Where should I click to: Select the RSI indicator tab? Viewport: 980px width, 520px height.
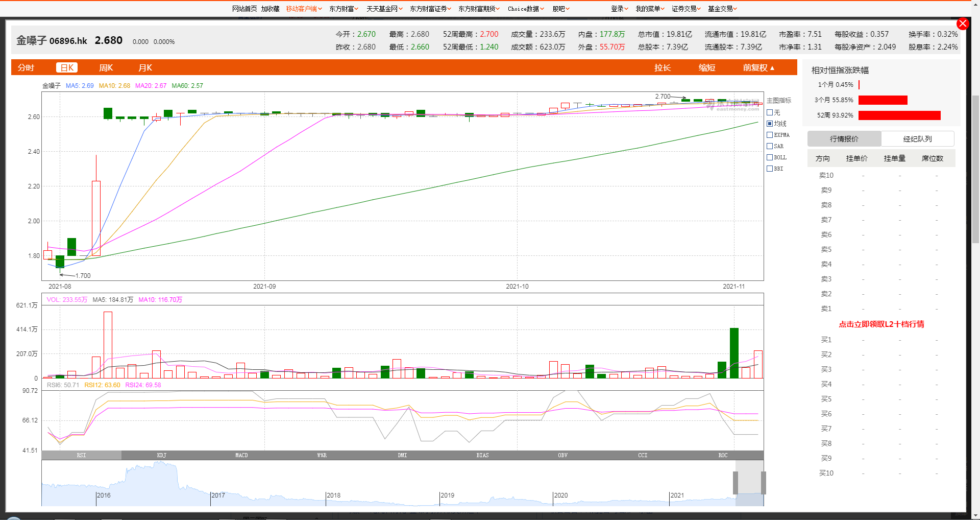pyautogui.click(x=82, y=455)
